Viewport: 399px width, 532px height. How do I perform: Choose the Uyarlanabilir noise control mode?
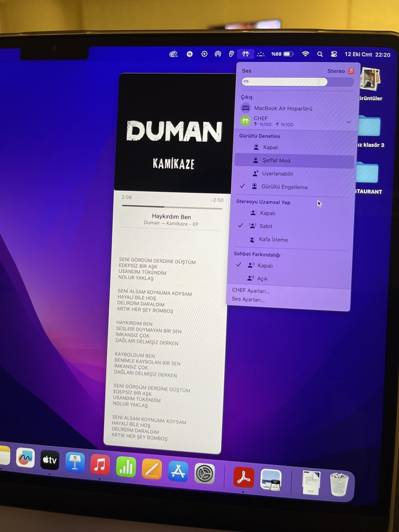[x=294, y=173]
